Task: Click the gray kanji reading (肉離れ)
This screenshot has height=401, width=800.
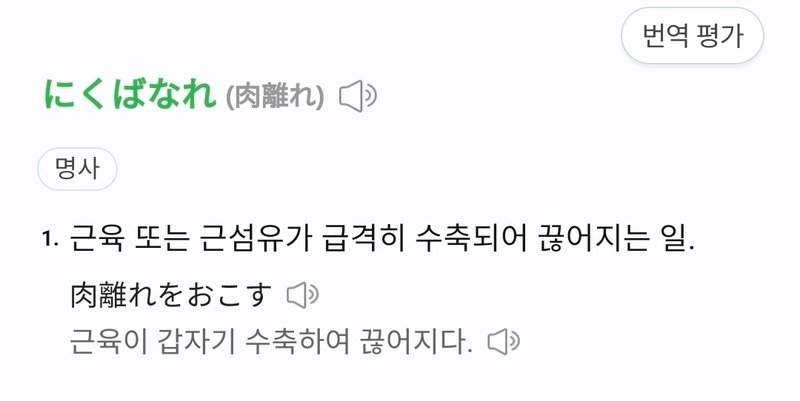Action: pyautogui.click(x=275, y=96)
